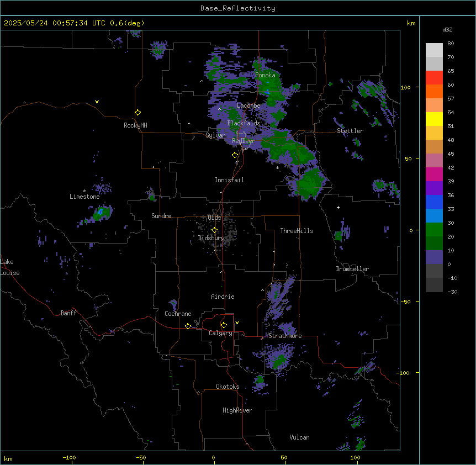The image size is (476, 465).
Task: Click the Cochrane label
Action: (x=178, y=314)
